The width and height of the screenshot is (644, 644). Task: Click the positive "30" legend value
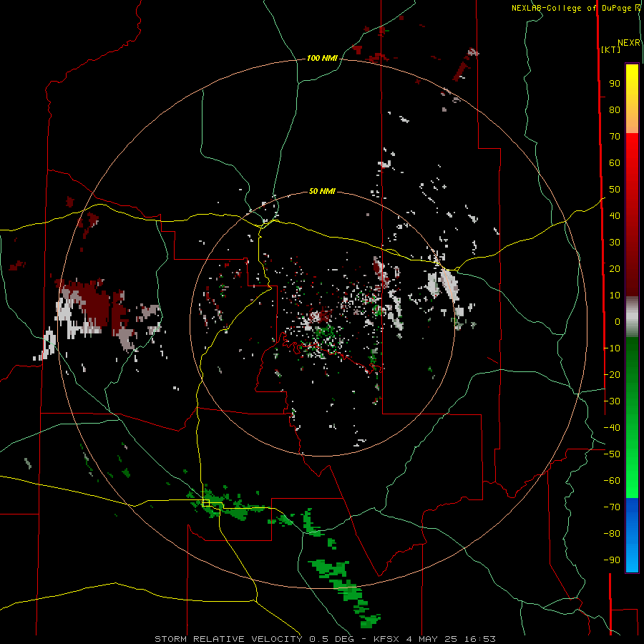click(x=615, y=243)
